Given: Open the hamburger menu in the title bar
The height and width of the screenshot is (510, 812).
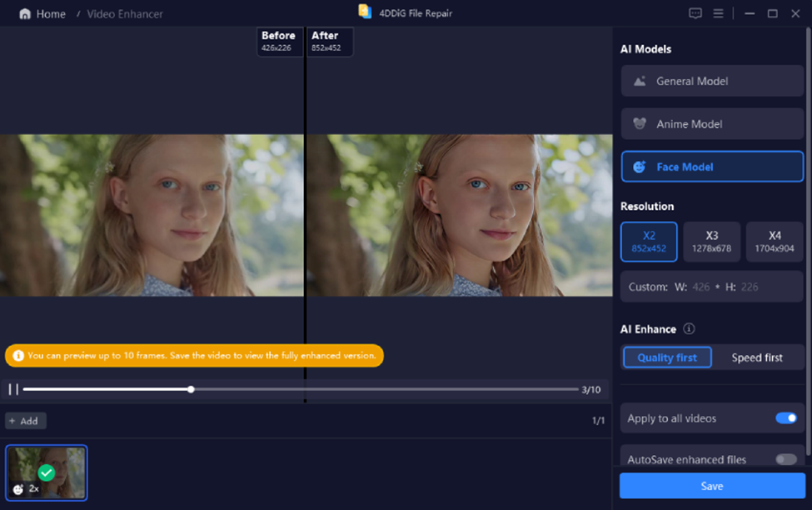Looking at the screenshot, I should [718, 13].
